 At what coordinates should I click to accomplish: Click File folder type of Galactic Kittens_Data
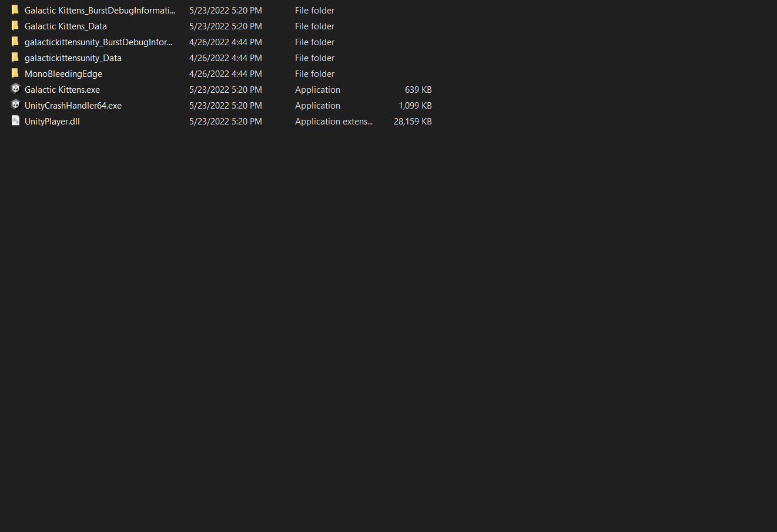point(315,26)
